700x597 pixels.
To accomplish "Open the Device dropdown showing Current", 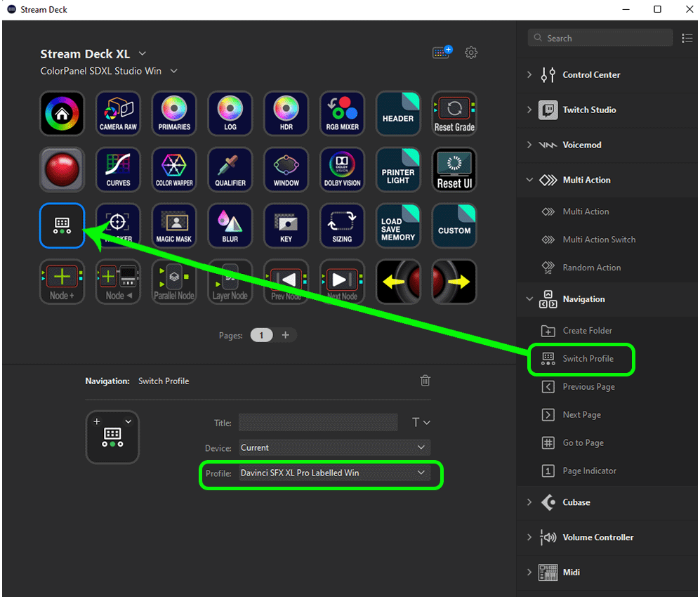I will 334,447.
